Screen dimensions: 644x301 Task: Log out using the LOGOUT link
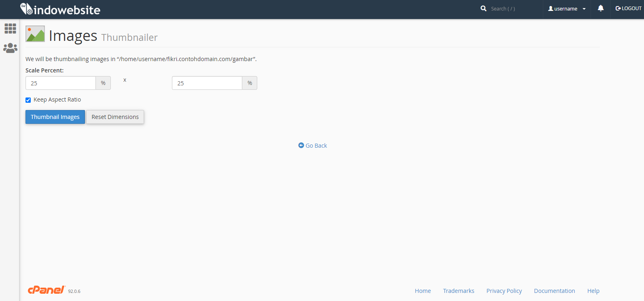(628, 8)
